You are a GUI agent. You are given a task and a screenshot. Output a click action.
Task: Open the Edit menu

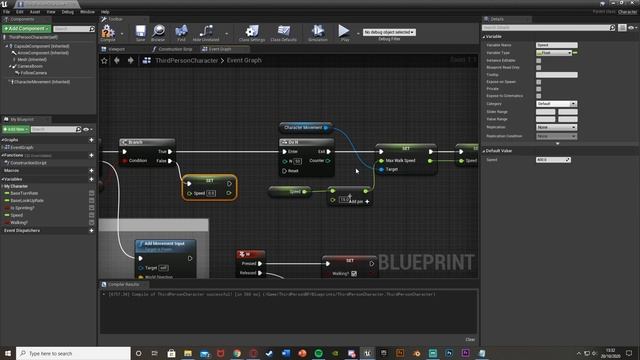click(20, 12)
